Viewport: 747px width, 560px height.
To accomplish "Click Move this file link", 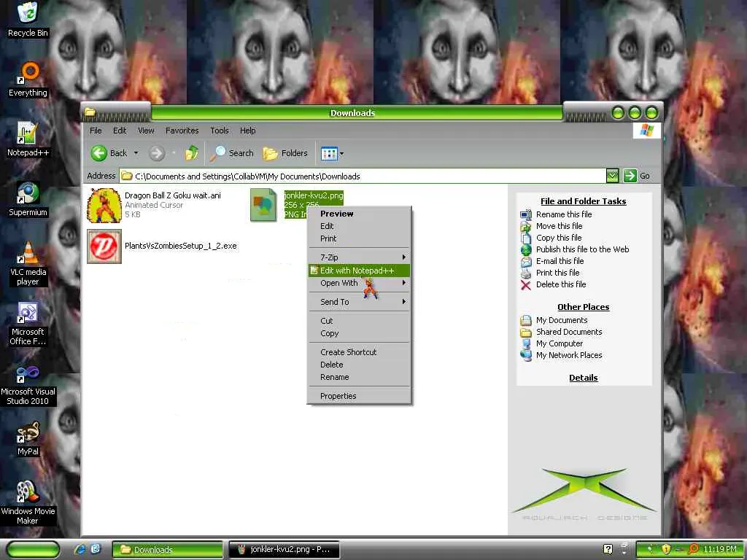I will coord(559,226).
